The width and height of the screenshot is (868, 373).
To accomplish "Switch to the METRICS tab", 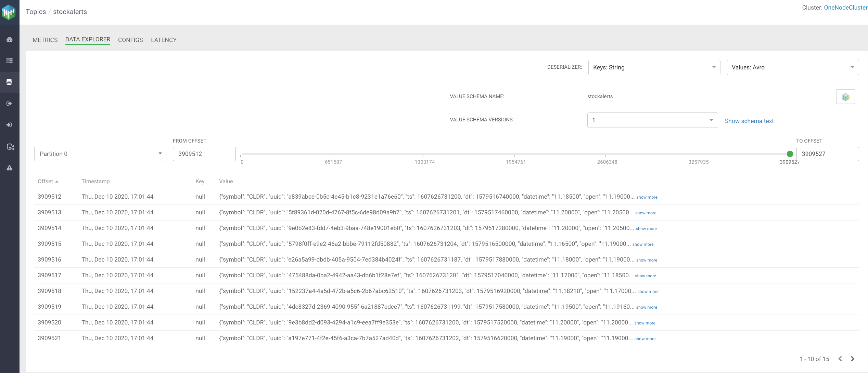I will click(x=45, y=40).
